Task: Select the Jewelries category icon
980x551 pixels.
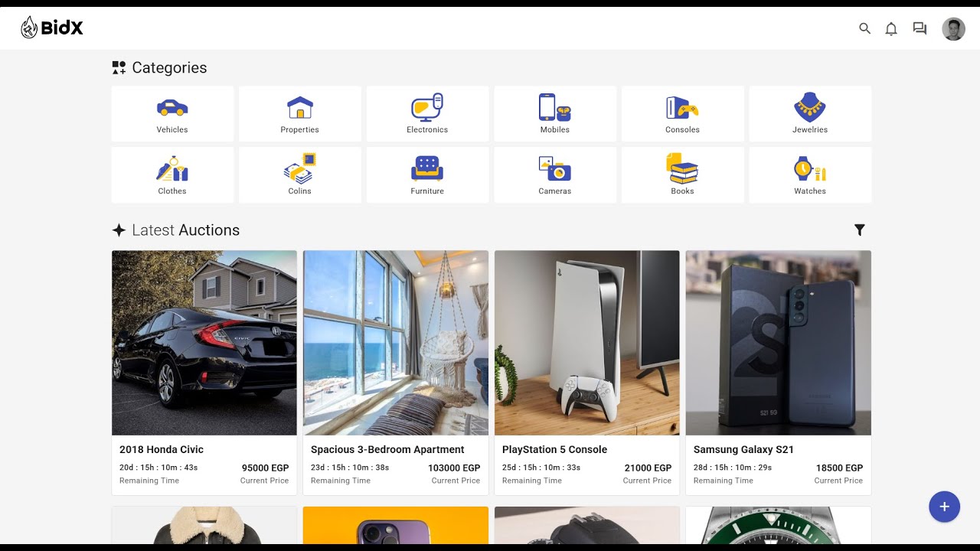Action: tap(810, 107)
